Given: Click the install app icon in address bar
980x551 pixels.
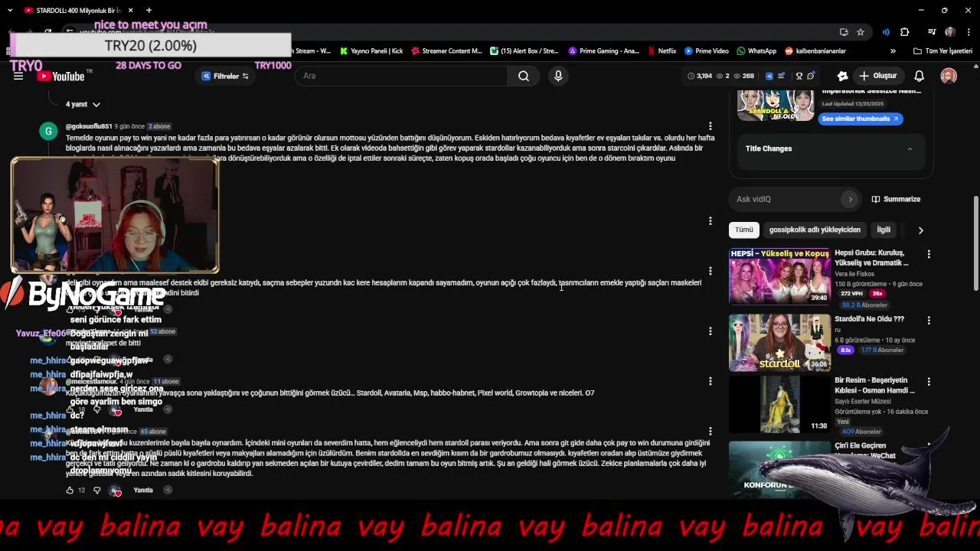Looking at the screenshot, I should point(844,32).
